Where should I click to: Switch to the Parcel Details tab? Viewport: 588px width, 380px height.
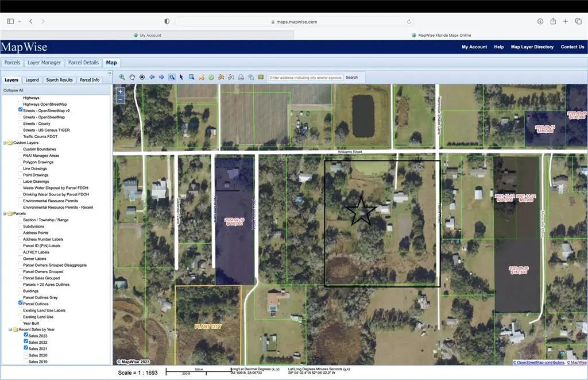(x=83, y=63)
